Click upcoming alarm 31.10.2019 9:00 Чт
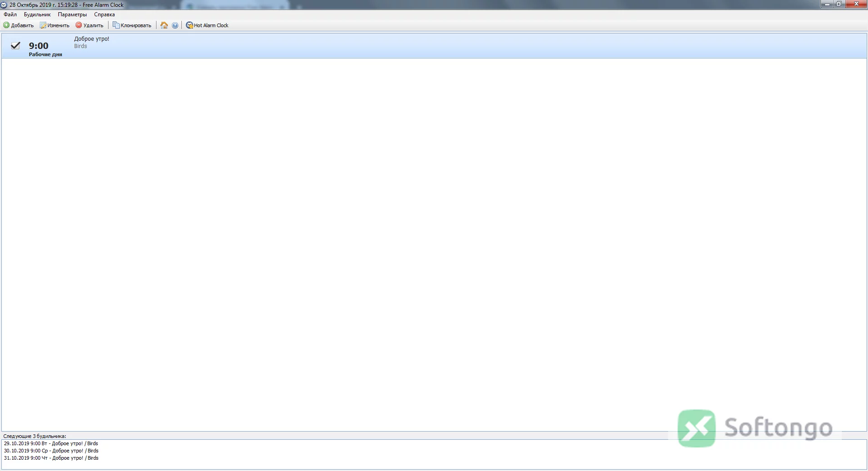868x471 pixels. [51, 458]
